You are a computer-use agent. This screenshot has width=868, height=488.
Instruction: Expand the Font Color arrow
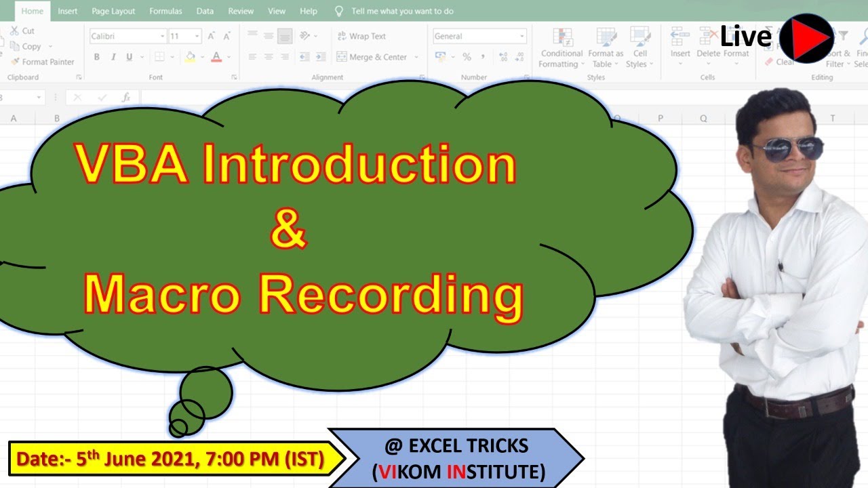coord(229,57)
